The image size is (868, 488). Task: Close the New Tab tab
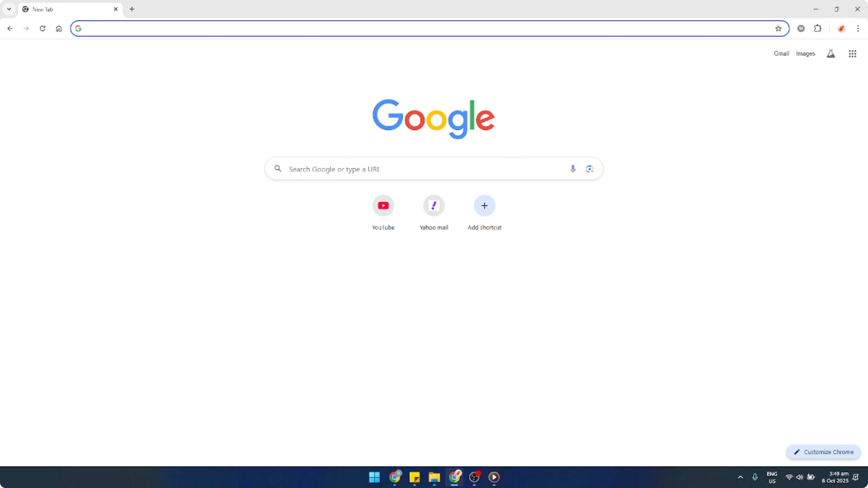pyautogui.click(x=116, y=9)
